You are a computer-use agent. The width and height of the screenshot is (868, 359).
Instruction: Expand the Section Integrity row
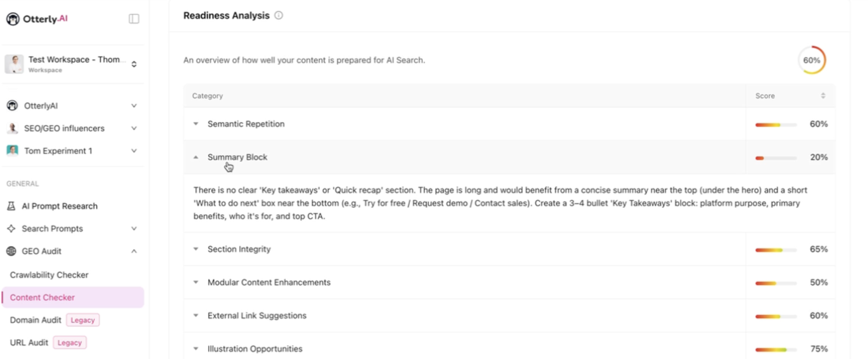196,249
